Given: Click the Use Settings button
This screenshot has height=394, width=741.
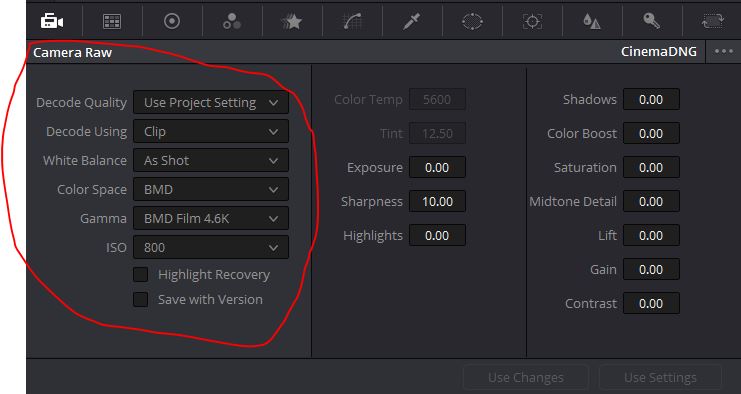Looking at the screenshot, I should click(660, 378).
